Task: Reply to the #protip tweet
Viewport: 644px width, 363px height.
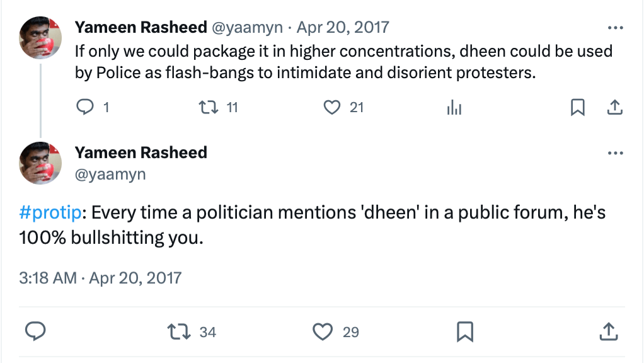Action: pos(35,331)
